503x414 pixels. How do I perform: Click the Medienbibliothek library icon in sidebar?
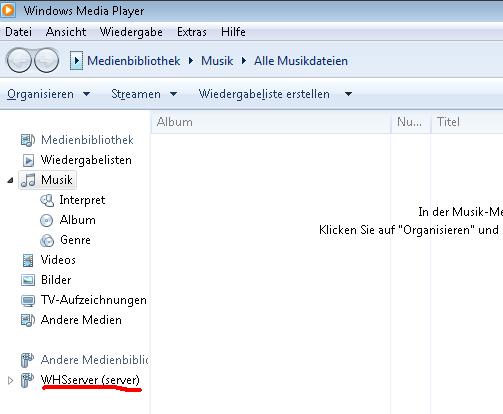coord(28,140)
